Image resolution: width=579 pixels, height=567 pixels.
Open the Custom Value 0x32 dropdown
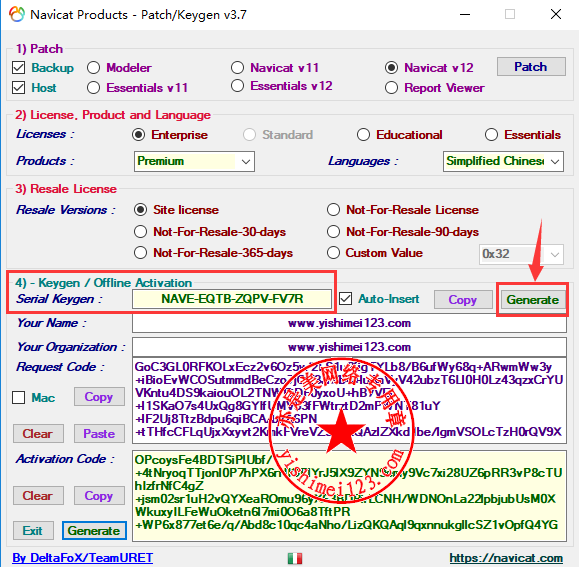521,254
